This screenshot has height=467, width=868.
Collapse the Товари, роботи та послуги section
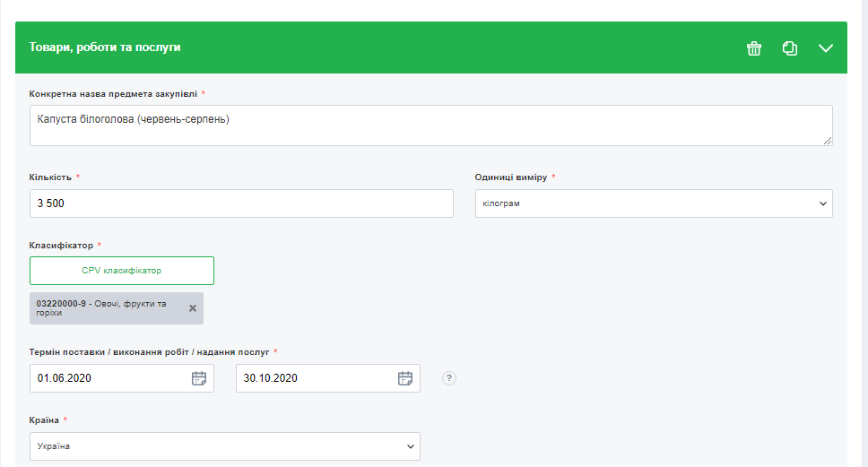[826, 48]
